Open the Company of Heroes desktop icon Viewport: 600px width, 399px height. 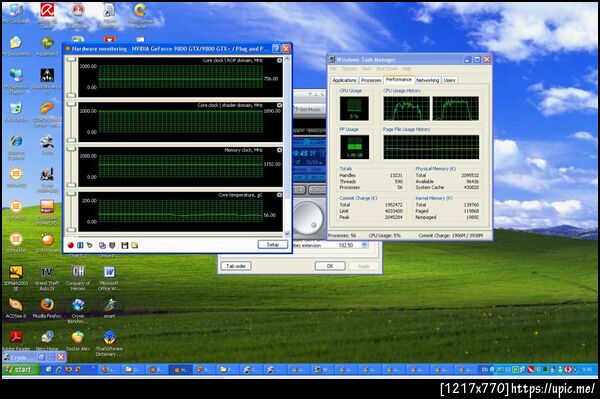(x=78, y=277)
